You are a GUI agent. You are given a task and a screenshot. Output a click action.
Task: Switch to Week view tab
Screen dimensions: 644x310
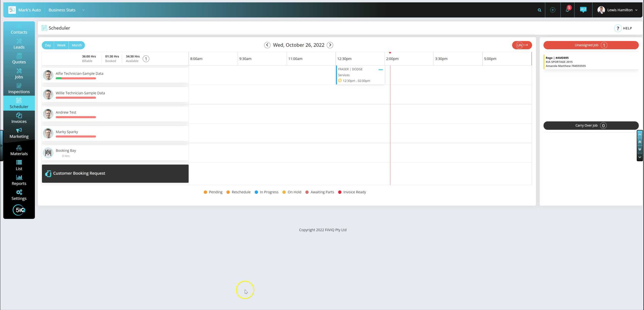pyautogui.click(x=61, y=45)
